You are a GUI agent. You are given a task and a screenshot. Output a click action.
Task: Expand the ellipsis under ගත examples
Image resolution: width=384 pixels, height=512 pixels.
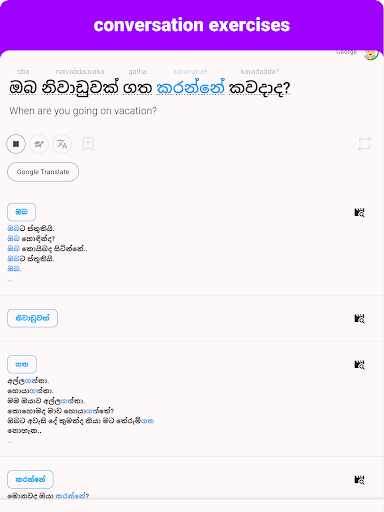(x=10, y=442)
